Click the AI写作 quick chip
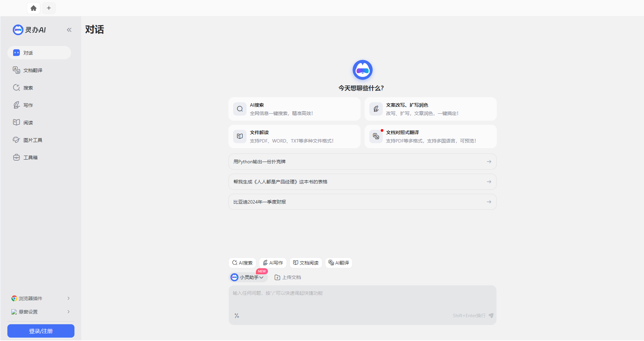The width and height of the screenshot is (644, 341). (273, 263)
